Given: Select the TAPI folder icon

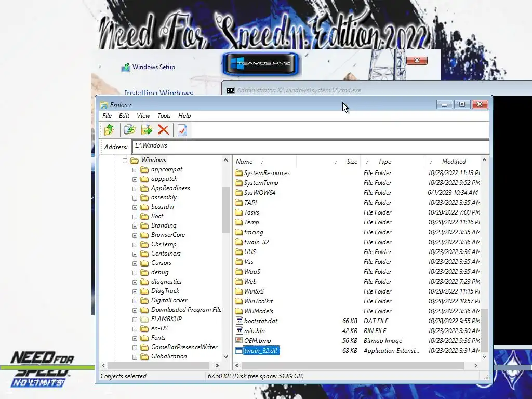Looking at the screenshot, I should click(239, 203).
